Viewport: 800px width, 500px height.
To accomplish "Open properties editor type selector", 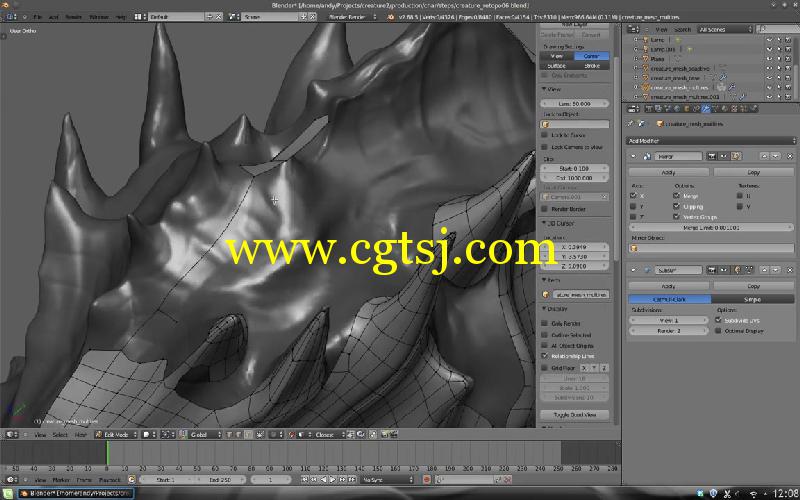I will coord(633,109).
